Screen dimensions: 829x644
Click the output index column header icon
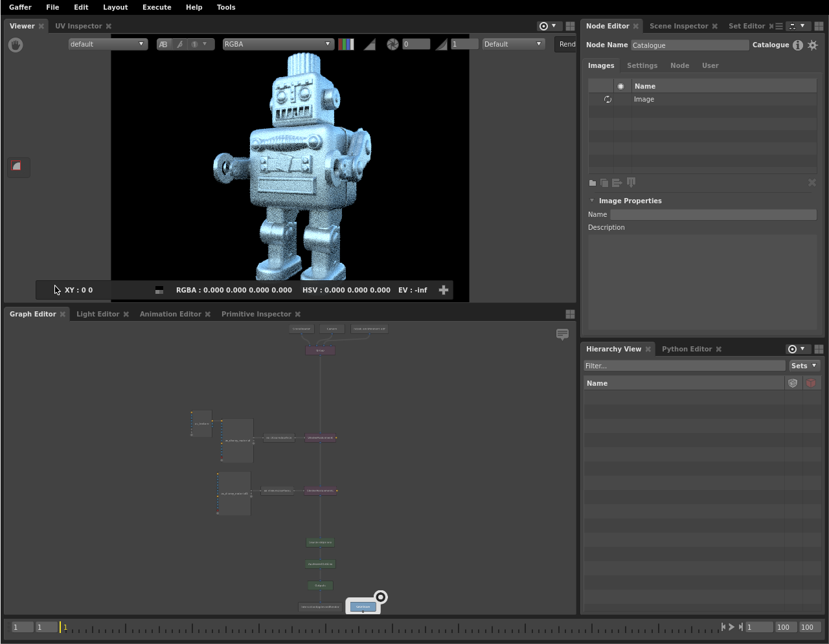tap(620, 86)
